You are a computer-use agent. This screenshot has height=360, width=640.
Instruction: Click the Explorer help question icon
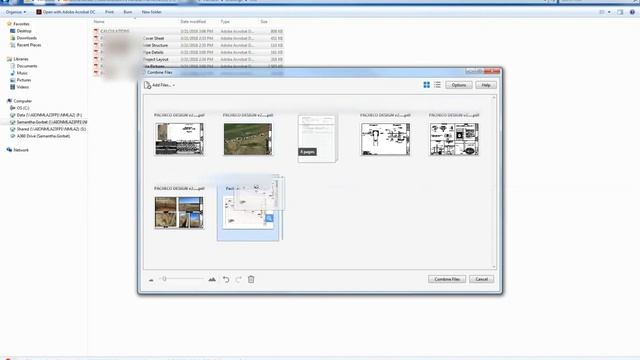632,12
